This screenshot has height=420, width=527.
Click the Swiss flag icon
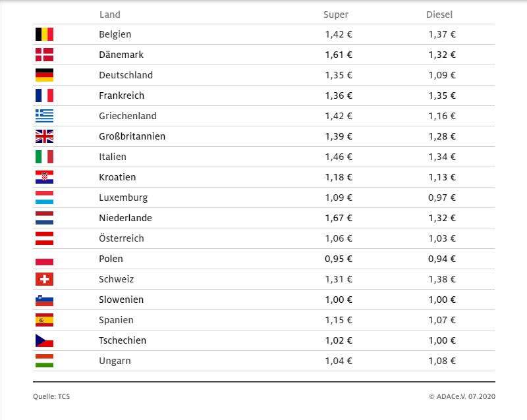tap(44, 279)
